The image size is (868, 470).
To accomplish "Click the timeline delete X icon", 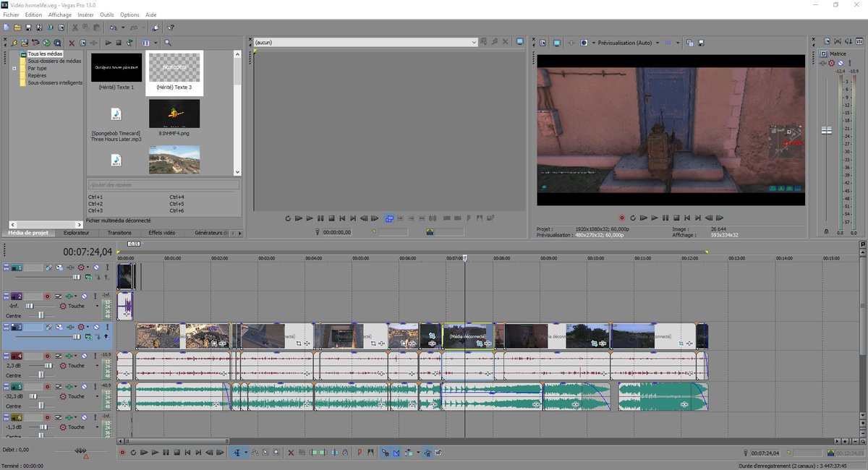I will [x=291, y=453].
